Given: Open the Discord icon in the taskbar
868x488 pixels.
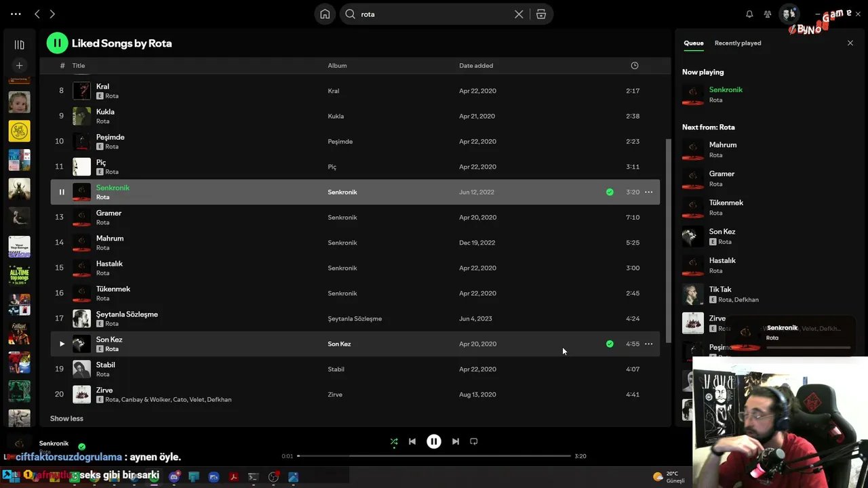Looking at the screenshot, I should 174,477.
